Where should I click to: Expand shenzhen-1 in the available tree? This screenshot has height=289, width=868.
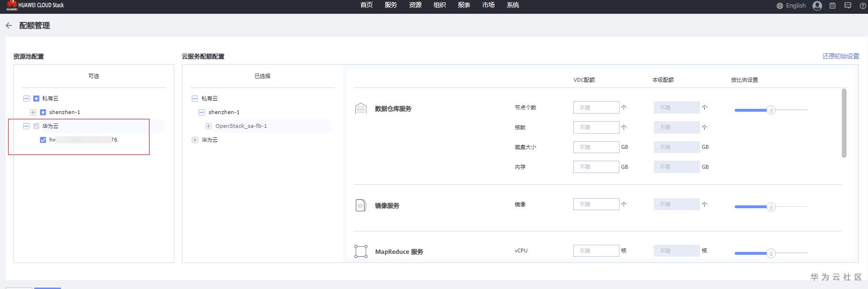(x=33, y=112)
